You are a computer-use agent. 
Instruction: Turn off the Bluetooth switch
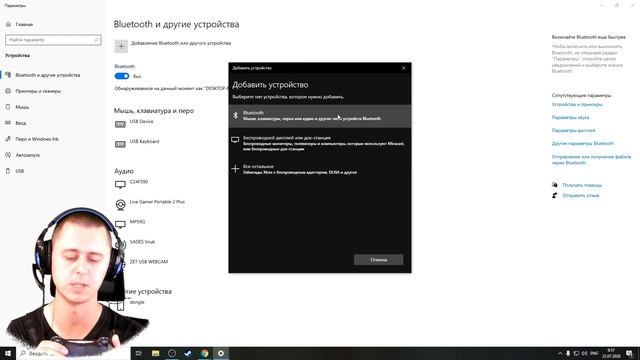pos(122,76)
